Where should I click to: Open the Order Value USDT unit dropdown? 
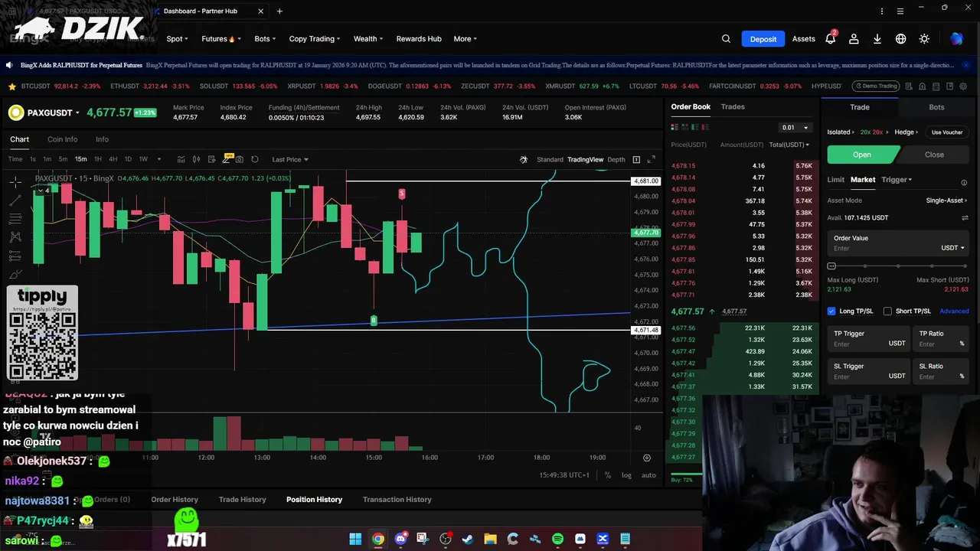(952, 248)
